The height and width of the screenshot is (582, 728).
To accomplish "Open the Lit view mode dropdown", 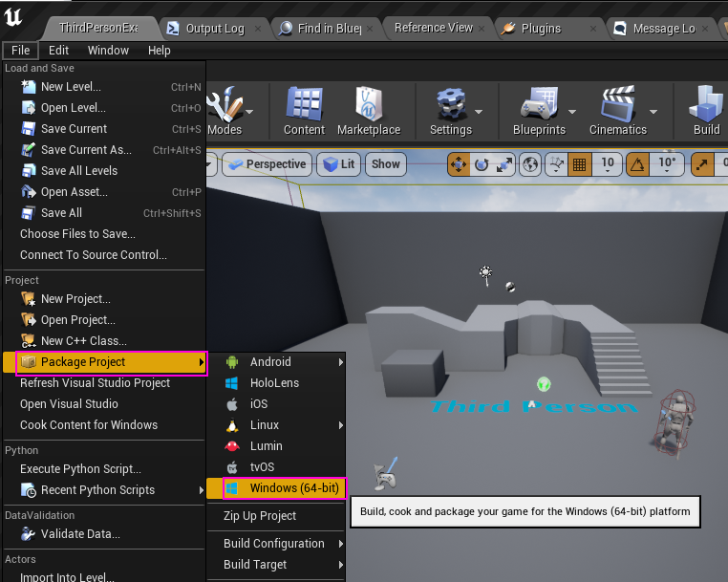I will (338, 164).
